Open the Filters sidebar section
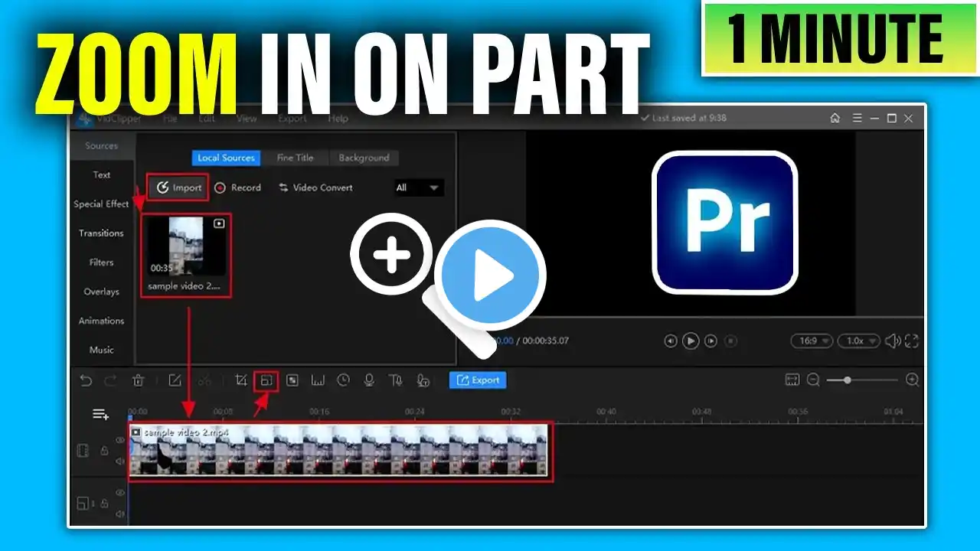This screenshot has width=980, height=551. point(102,262)
